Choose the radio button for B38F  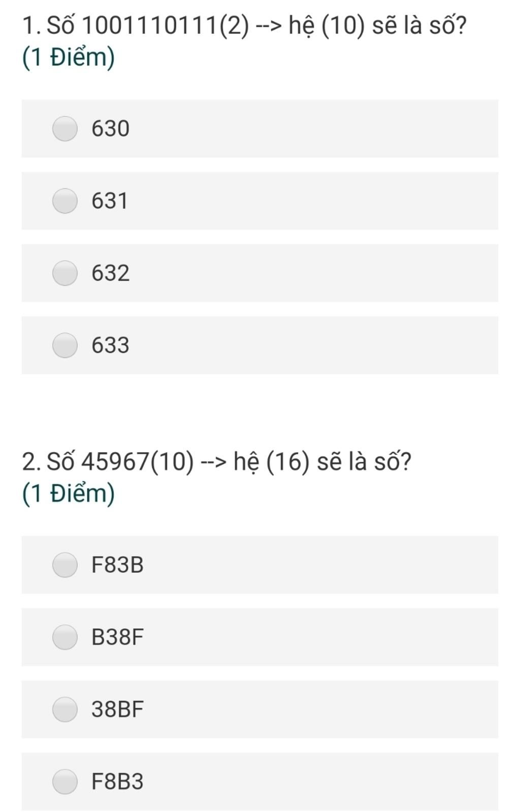[65, 637]
